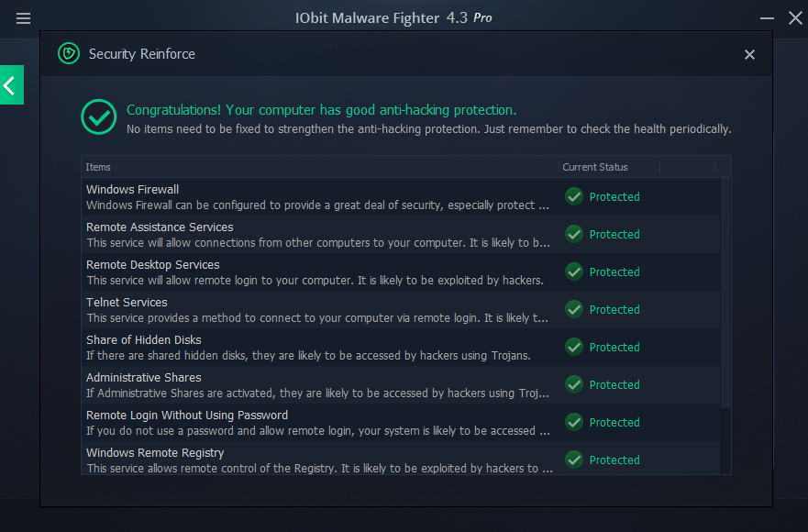808x532 pixels.
Task: Click the Windows Remote Registry checkmark icon
Action: [574, 460]
